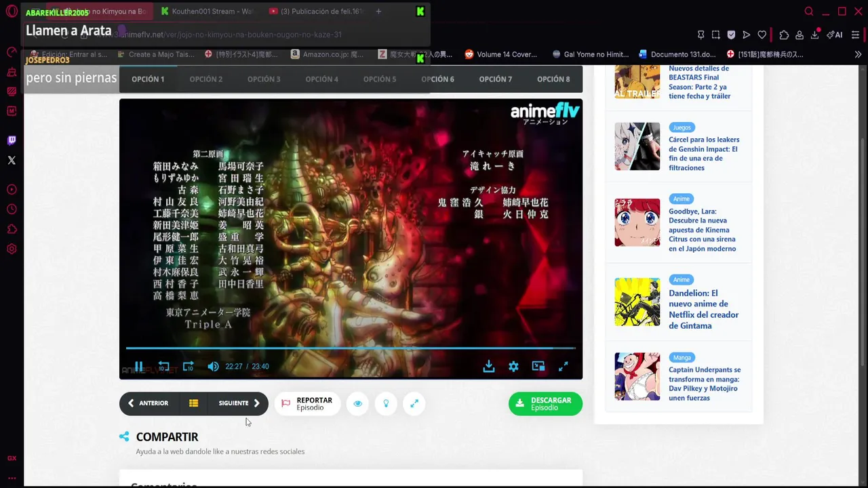The image size is (868, 488).
Task: Click the Juegos category tag
Action: point(682,127)
